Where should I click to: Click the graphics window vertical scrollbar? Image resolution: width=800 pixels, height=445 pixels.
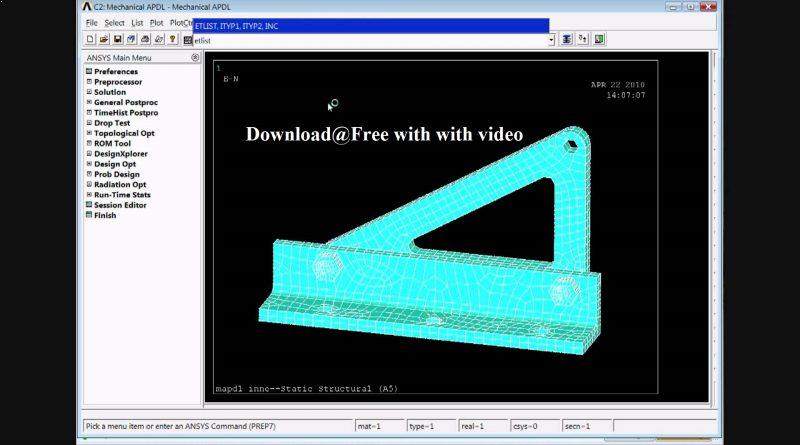point(714,227)
